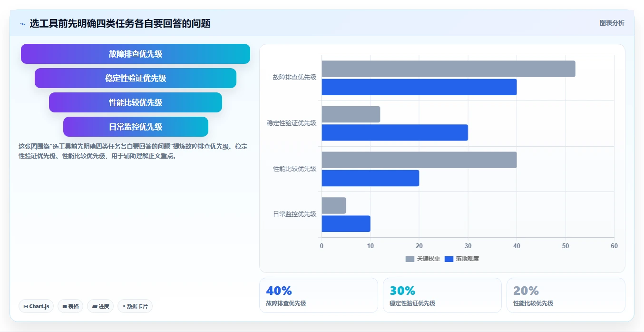Click the 进度 tag chip
Viewport: 644px width, 332px height.
100,306
